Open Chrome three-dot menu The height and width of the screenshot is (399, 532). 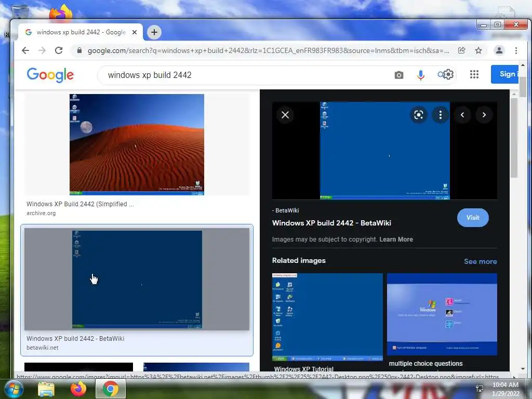coord(516,50)
